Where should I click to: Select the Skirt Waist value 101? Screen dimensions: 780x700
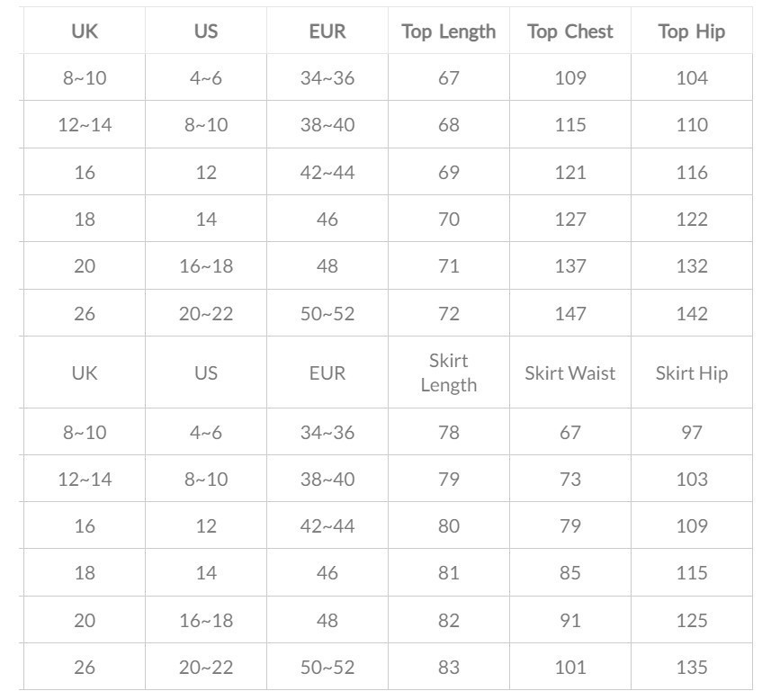570,668
